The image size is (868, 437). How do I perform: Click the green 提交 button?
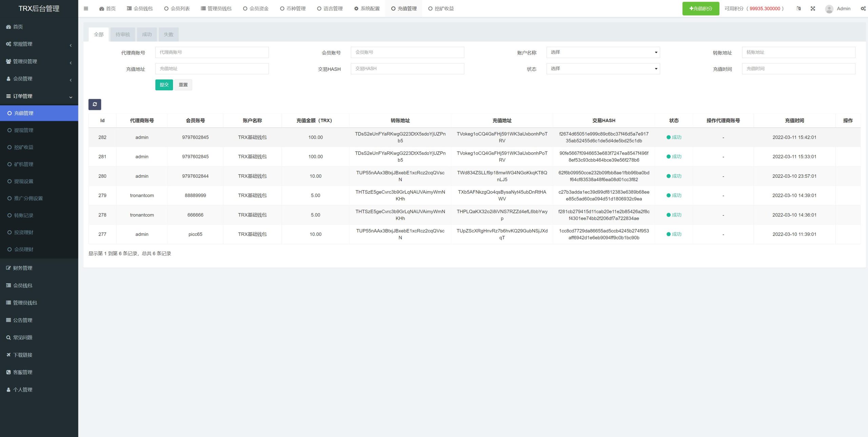point(164,85)
